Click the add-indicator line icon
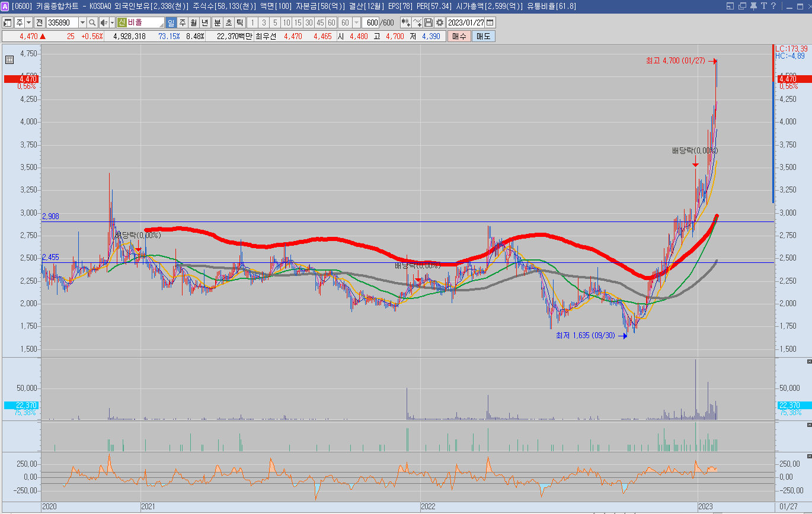This screenshot has height=514, width=812. coord(417,23)
